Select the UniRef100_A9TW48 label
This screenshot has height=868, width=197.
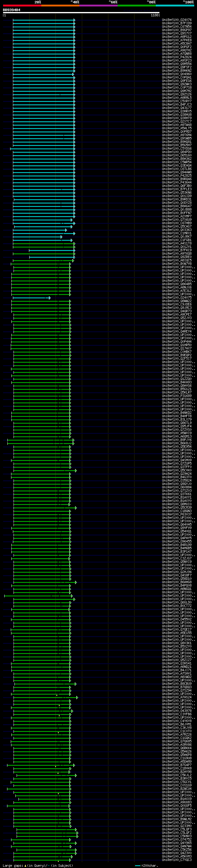[177, 125]
